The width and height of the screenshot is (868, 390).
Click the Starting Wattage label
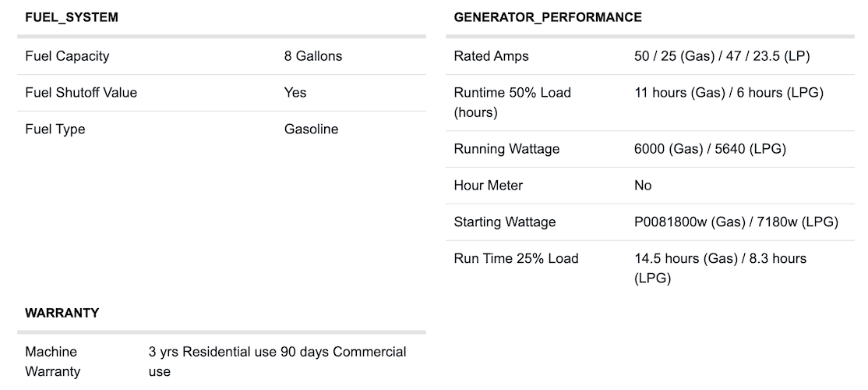click(x=505, y=222)
